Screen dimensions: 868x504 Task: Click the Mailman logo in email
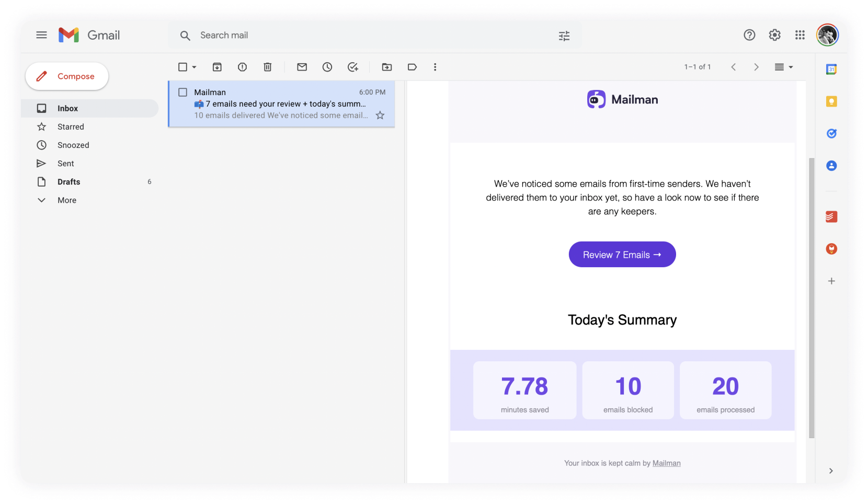point(622,99)
